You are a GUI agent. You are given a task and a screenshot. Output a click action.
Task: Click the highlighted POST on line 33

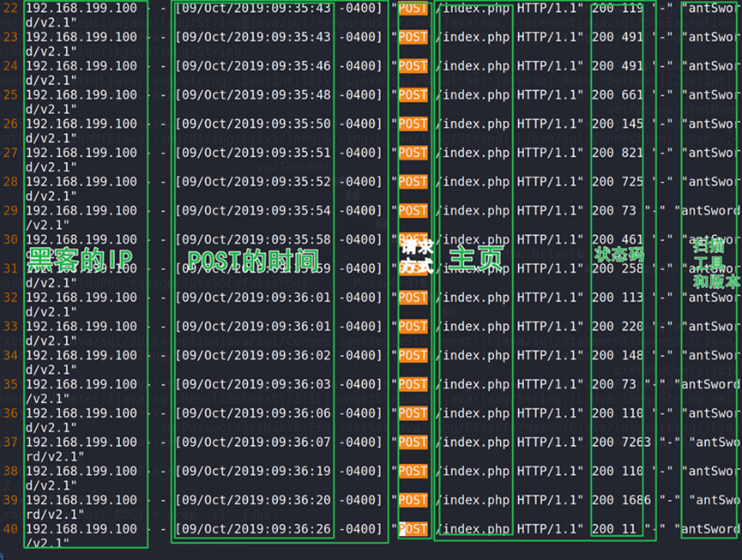point(413,327)
